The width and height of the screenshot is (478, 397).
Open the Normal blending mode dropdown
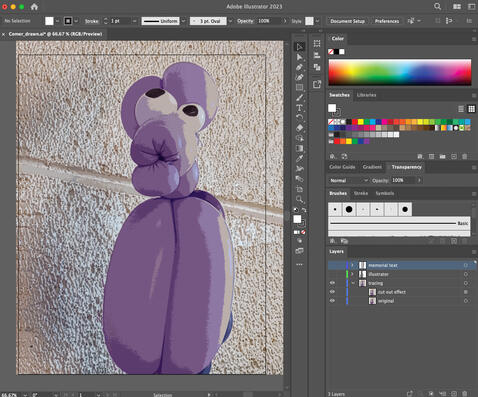[348, 180]
